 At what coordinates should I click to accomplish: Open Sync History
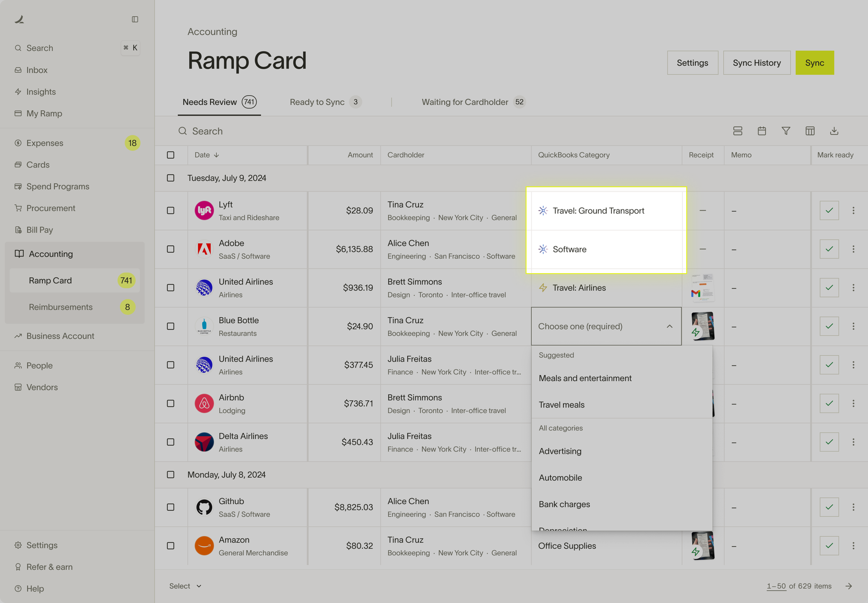(x=756, y=63)
